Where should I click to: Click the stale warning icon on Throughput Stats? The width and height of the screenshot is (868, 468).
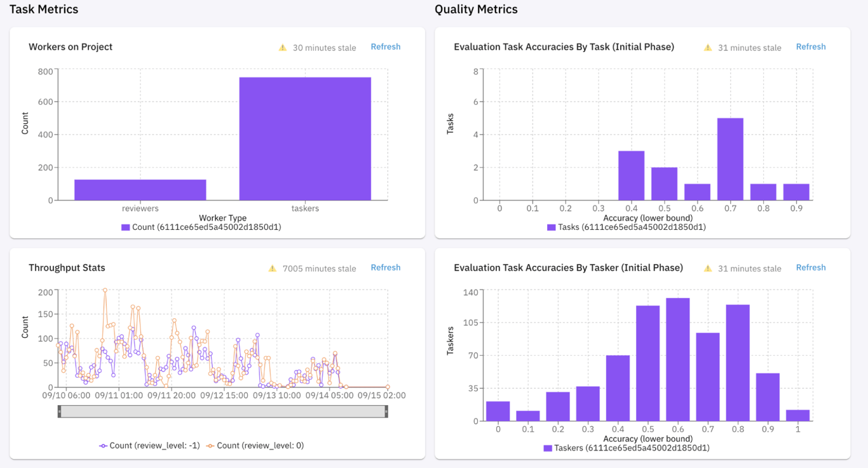click(273, 269)
